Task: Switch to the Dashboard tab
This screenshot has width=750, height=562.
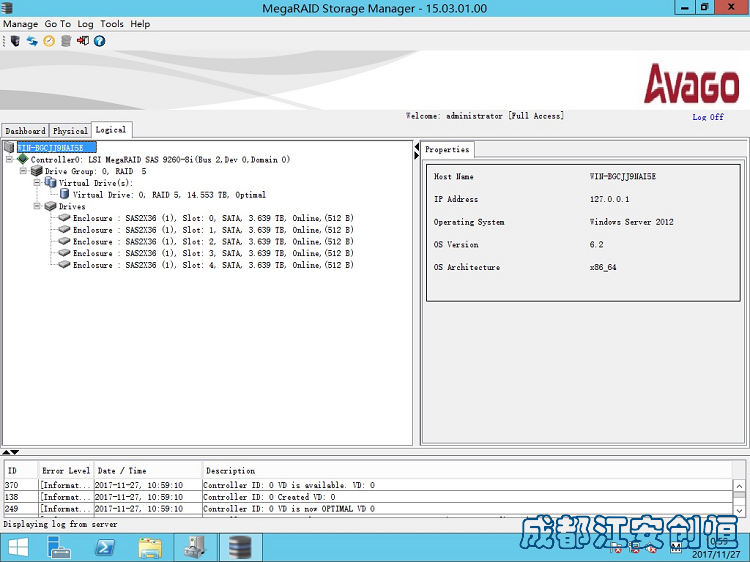Action: [x=25, y=131]
